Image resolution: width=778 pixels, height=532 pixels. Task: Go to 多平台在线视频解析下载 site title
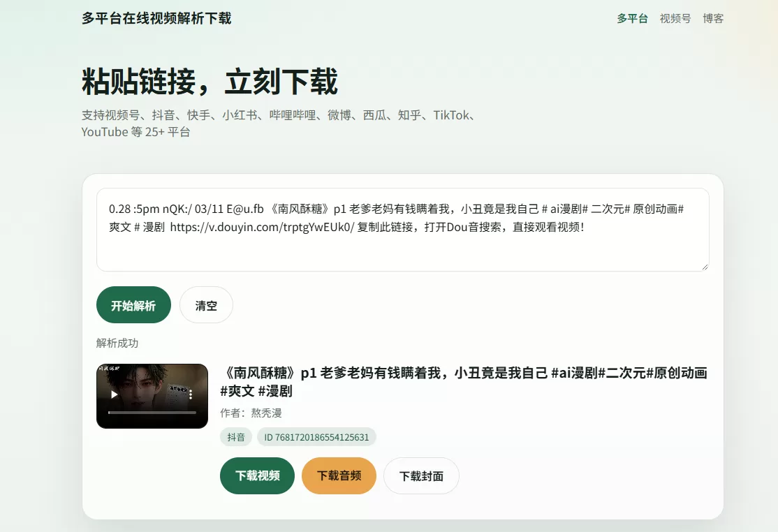tap(156, 18)
